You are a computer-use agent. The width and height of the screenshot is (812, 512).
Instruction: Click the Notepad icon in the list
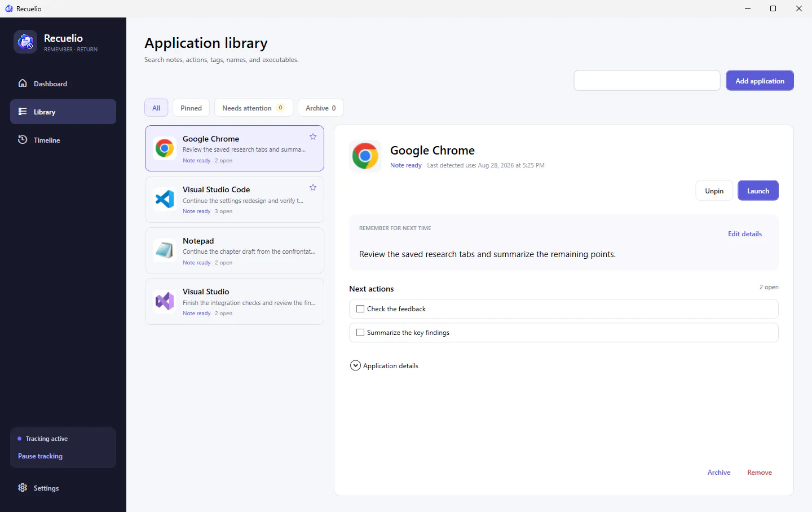[x=165, y=250]
